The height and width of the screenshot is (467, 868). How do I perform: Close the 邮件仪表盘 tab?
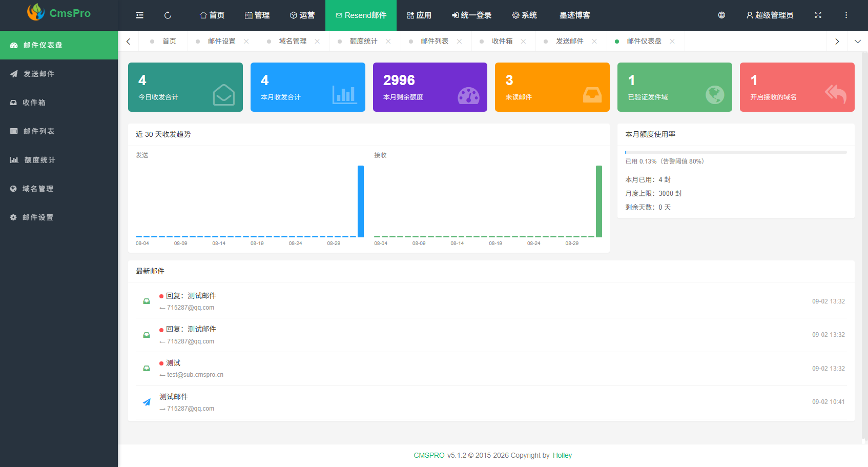[672, 42]
